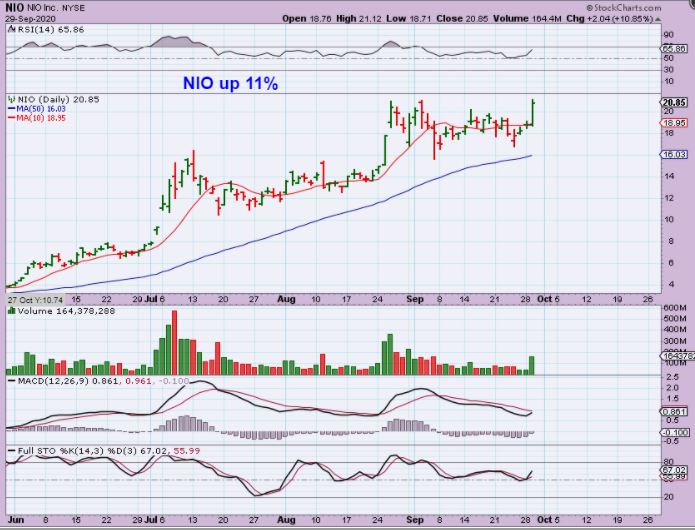This screenshot has height=530, width=695.
Task: Click the -0.100 MACD histogram tag on right
Action: pos(675,432)
